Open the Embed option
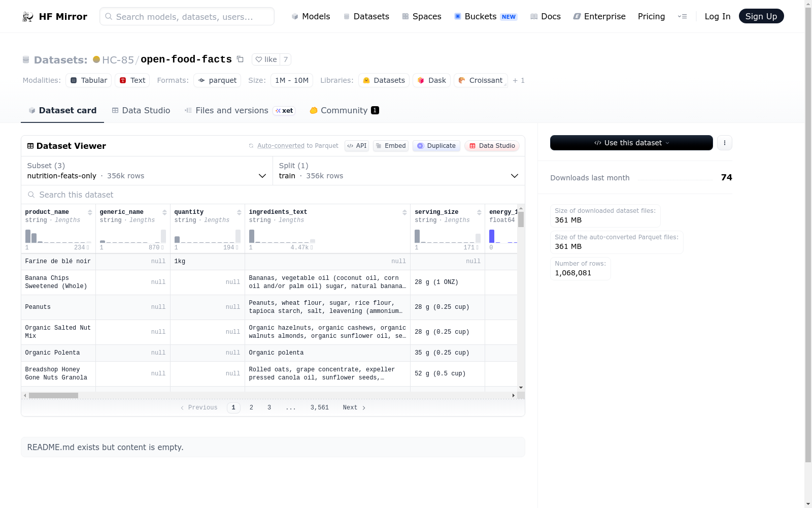Image resolution: width=812 pixels, height=508 pixels. [391, 146]
